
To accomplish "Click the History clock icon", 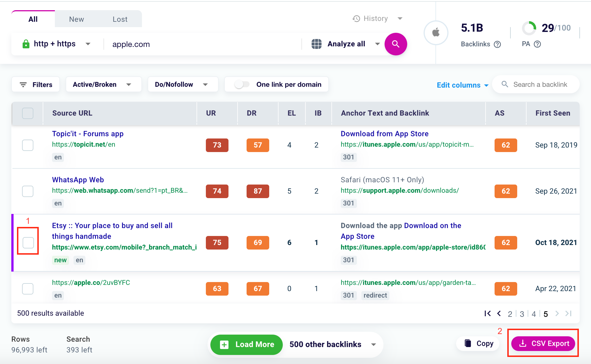I will [356, 19].
